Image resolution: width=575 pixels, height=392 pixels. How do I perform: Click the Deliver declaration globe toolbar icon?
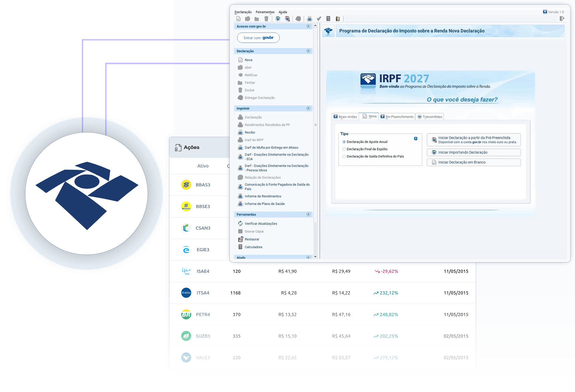pos(298,19)
